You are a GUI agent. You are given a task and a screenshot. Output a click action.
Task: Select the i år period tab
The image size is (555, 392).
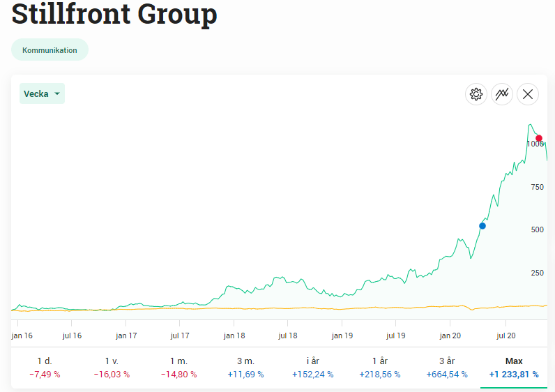coord(313,368)
